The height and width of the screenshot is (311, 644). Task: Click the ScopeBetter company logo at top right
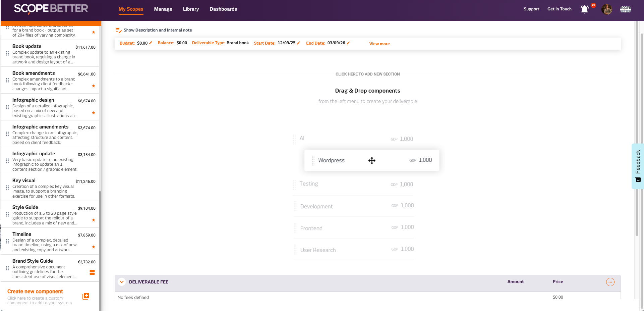click(625, 9)
